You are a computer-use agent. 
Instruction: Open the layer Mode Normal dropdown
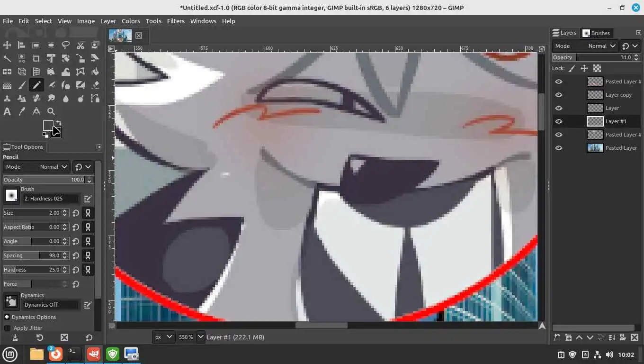point(585,46)
